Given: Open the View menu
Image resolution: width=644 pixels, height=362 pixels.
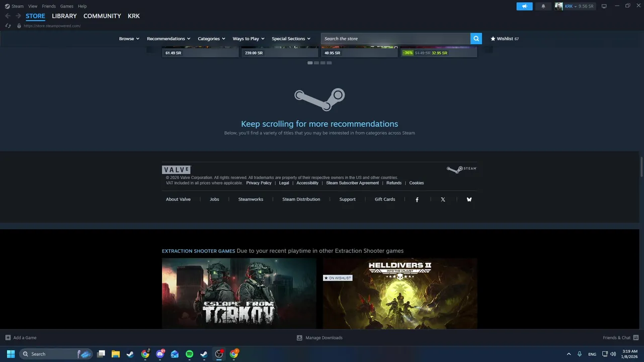Looking at the screenshot, I should pos(33,6).
